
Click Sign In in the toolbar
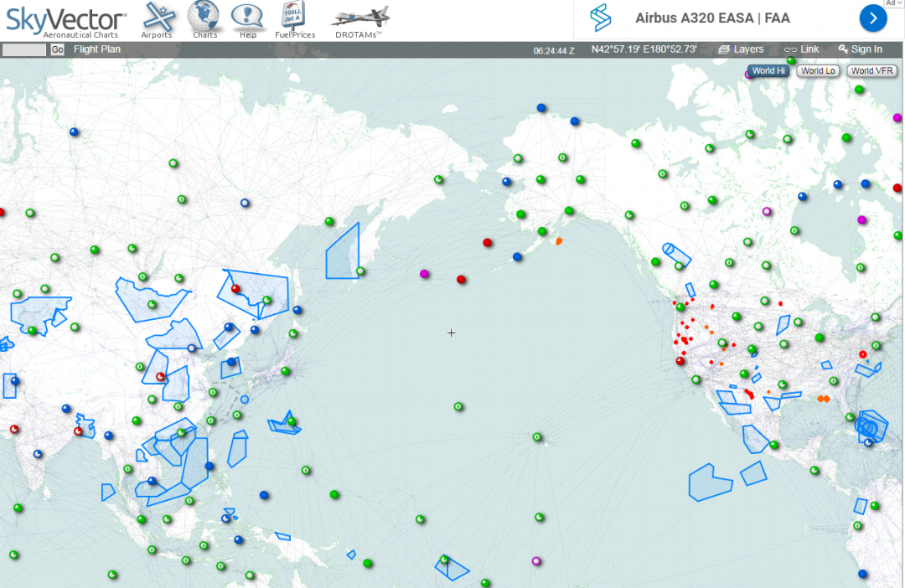(x=860, y=49)
